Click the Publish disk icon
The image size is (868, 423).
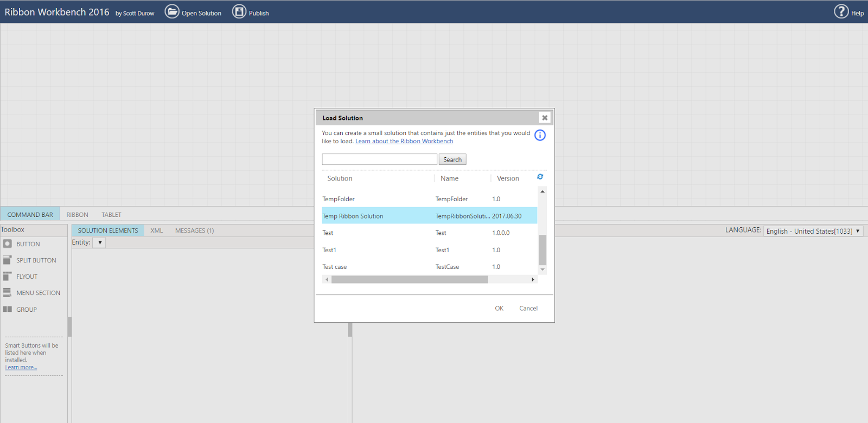point(239,11)
